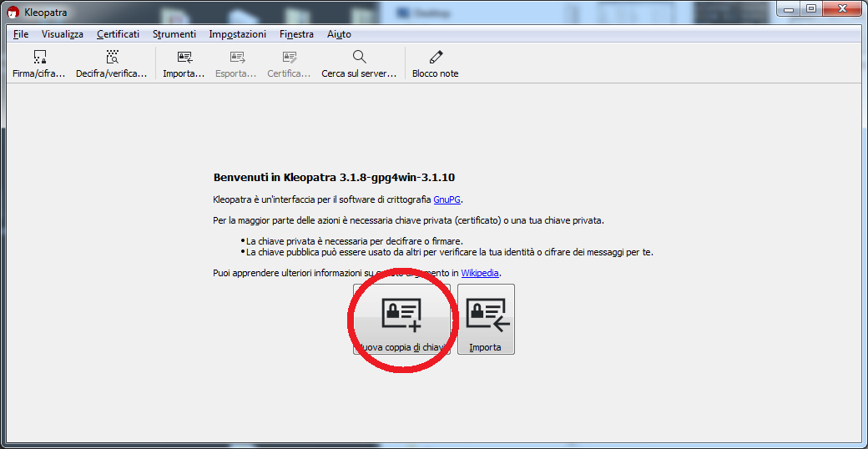Open Cerca sul server search
868x449 pixels.
pyautogui.click(x=359, y=63)
